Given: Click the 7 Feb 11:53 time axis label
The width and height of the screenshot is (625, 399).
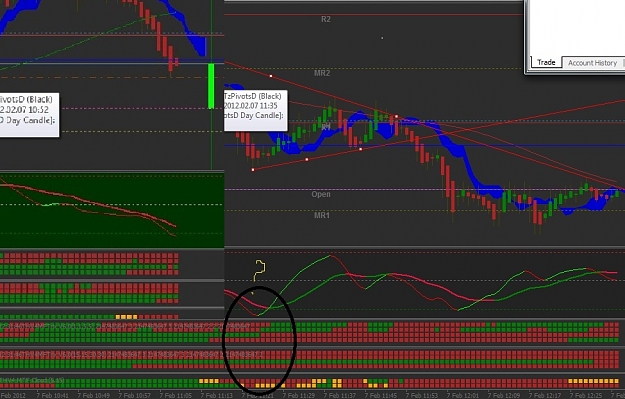Looking at the screenshot, I should pos(422,395).
